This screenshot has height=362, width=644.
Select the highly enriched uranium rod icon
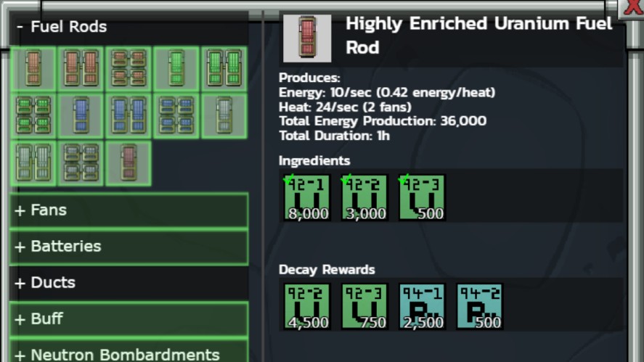129,163
